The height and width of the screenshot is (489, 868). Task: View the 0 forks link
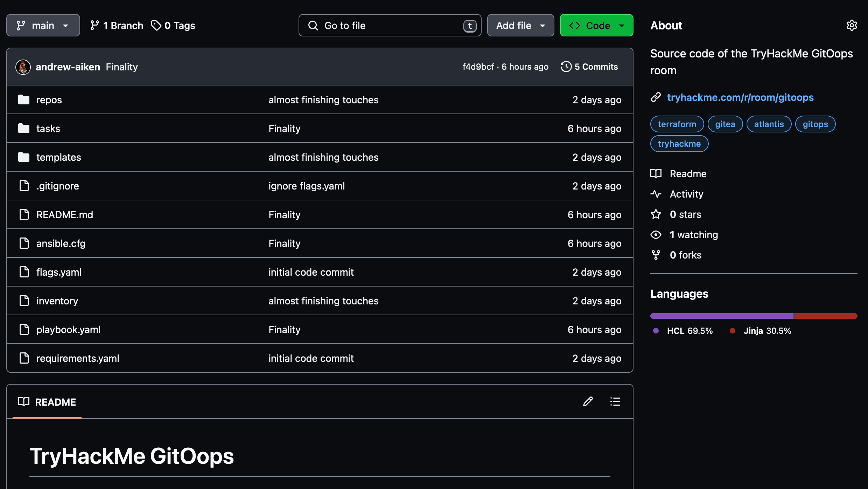click(686, 255)
